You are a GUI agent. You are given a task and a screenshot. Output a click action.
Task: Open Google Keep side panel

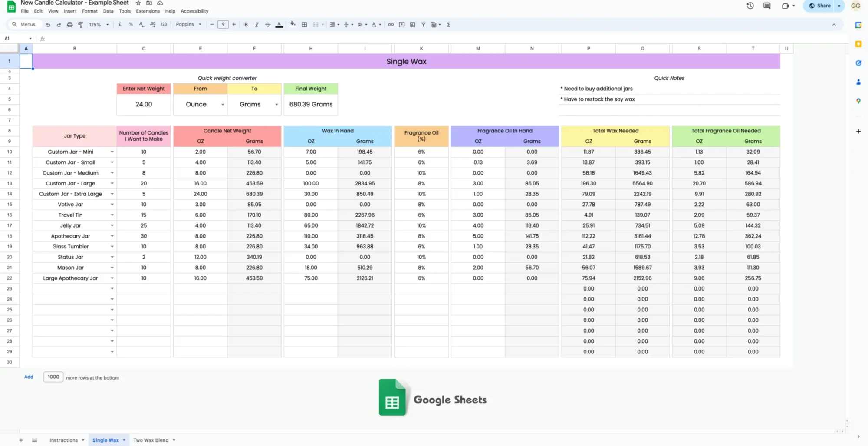pyautogui.click(x=858, y=44)
